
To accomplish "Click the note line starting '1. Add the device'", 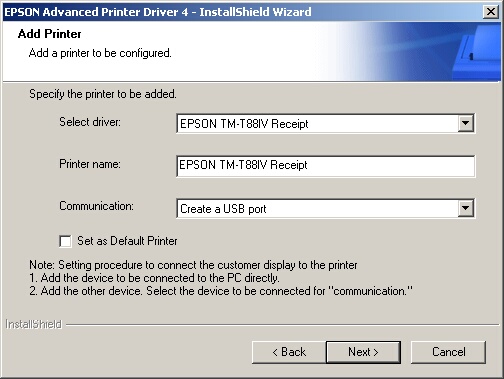I will pos(154,278).
